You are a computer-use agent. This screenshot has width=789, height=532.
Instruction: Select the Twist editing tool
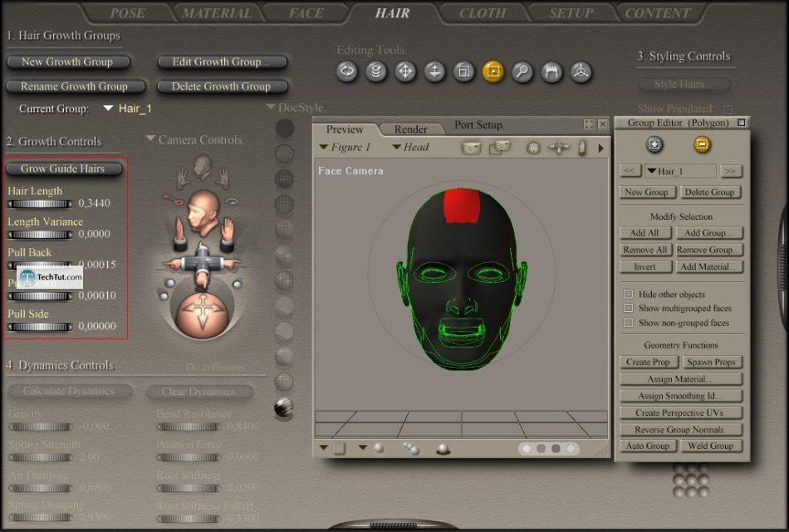(376, 71)
